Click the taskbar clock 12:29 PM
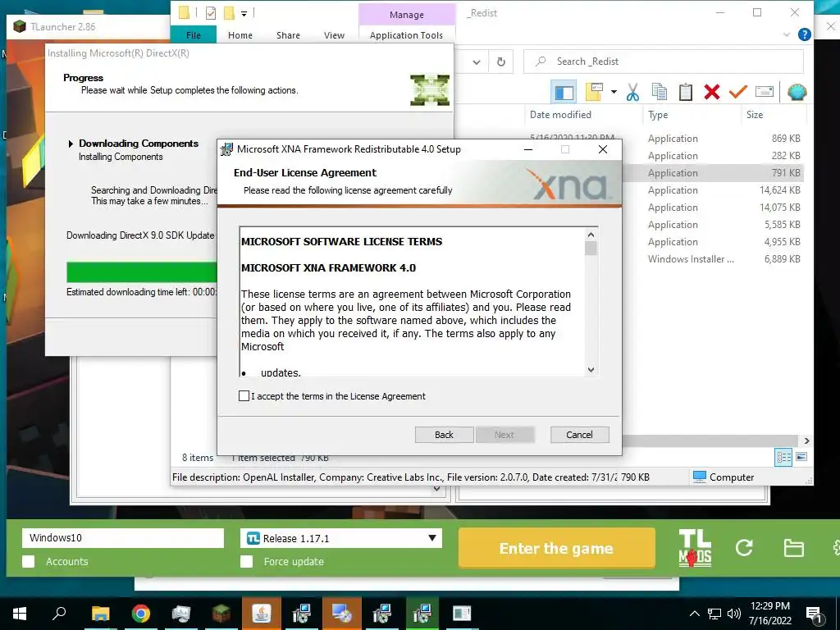The height and width of the screenshot is (630, 840). 769,614
